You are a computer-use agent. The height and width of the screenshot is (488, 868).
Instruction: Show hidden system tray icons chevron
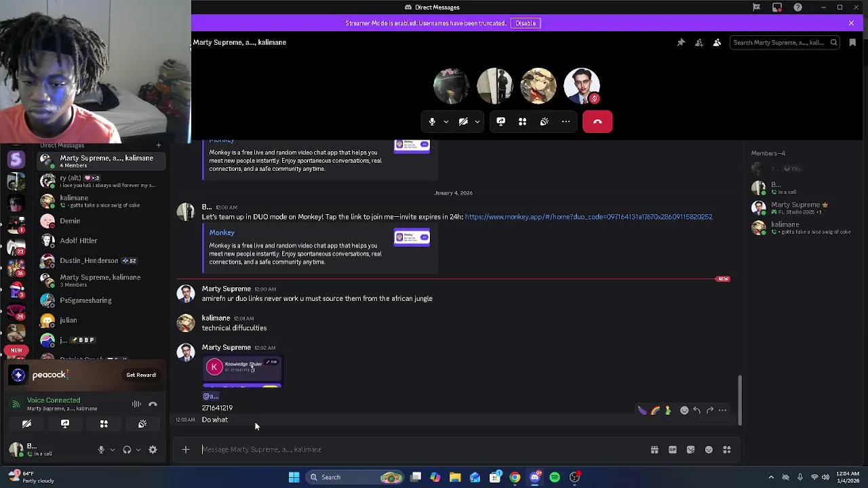coord(771,477)
